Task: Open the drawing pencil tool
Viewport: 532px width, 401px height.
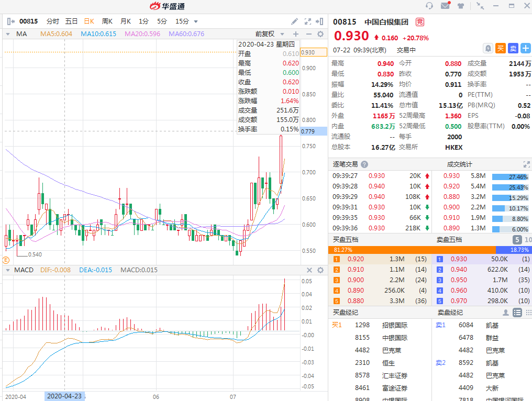Action: click(x=294, y=21)
